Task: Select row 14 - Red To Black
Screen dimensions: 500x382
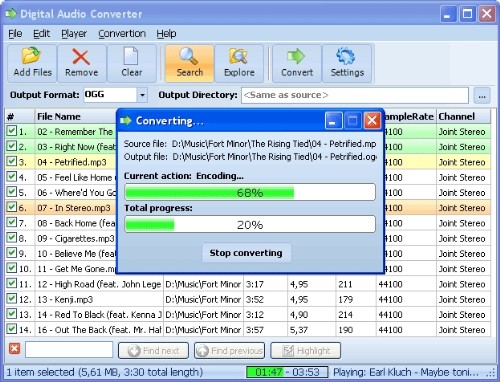Action: pyautogui.click(x=247, y=314)
